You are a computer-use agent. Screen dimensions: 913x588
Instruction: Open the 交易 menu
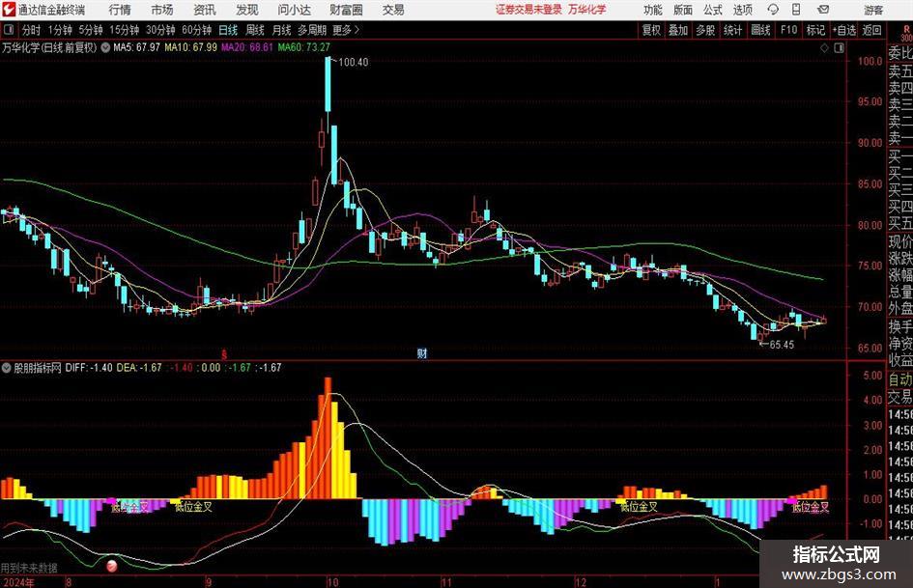pos(393,10)
